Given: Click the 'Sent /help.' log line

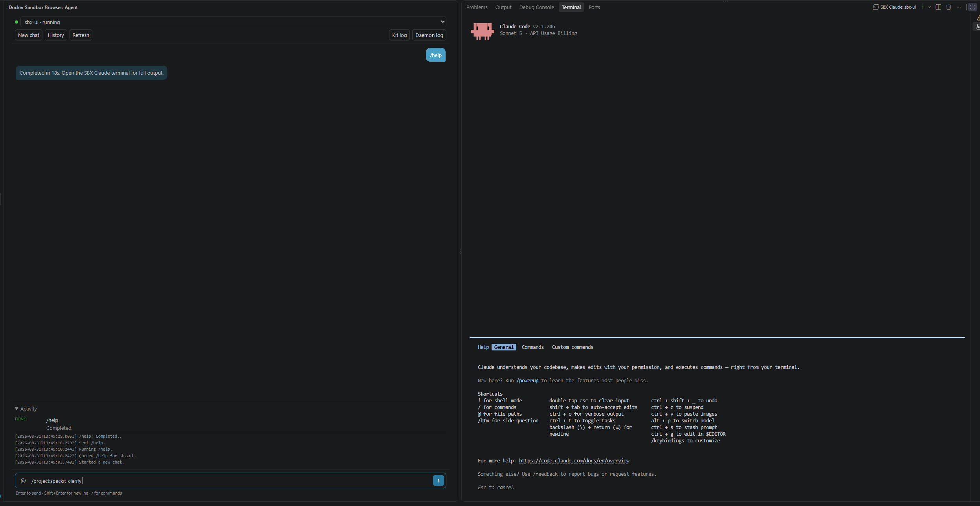Looking at the screenshot, I should pyautogui.click(x=60, y=443).
